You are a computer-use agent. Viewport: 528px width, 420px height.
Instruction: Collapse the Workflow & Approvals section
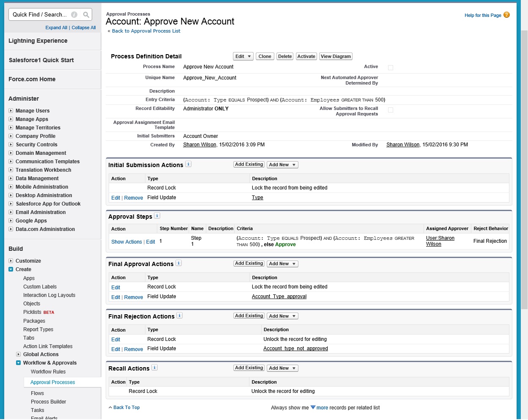19,363
